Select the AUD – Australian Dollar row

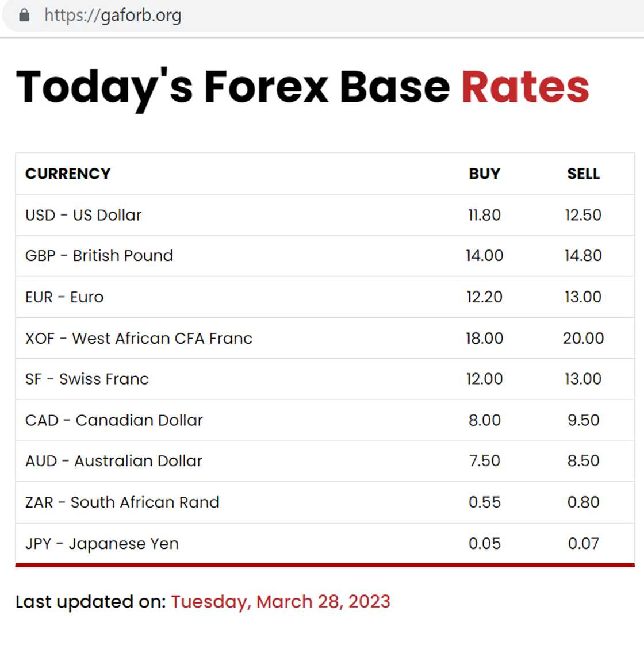[x=114, y=462]
